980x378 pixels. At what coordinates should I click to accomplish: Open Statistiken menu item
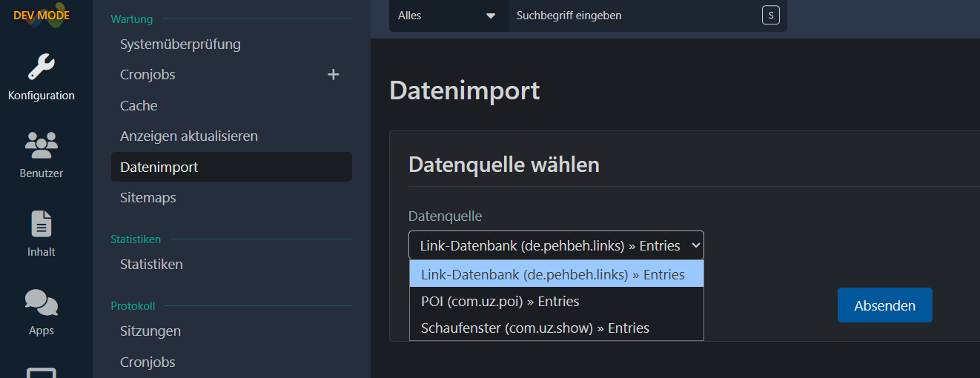[x=151, y=265]
